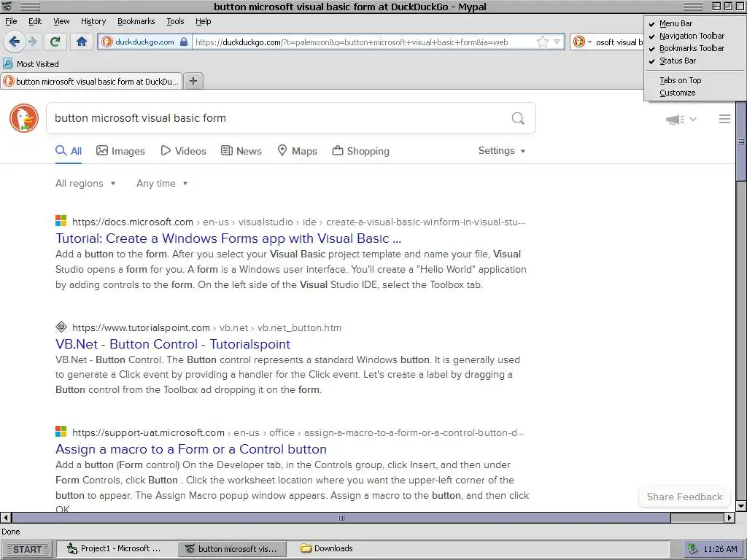Click the duckduckgo.com site identity box
Image resolution: width=747 pixels, height=560 pixels.
click(x=145, y=42)
